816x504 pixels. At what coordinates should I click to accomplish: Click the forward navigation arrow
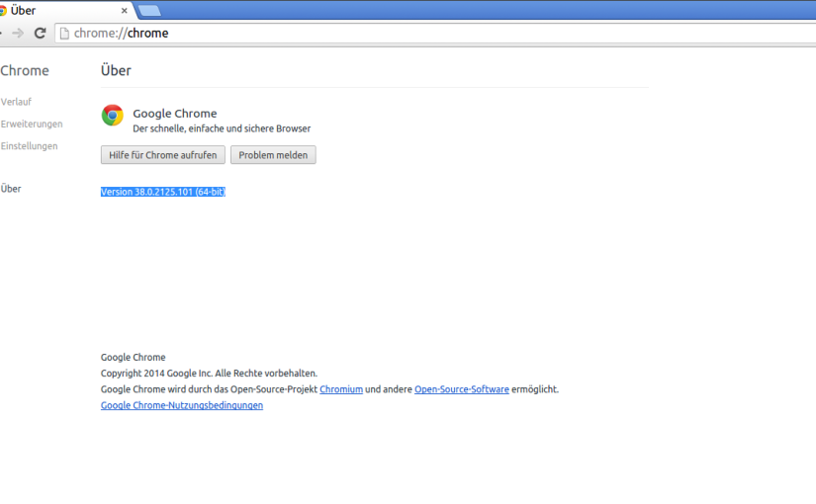[18, 34]
